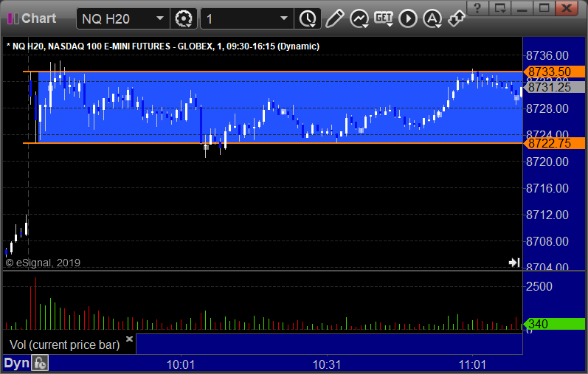Start bar replay play button
The width and height of the screenshot is (588, 374).
coord(408,18)
